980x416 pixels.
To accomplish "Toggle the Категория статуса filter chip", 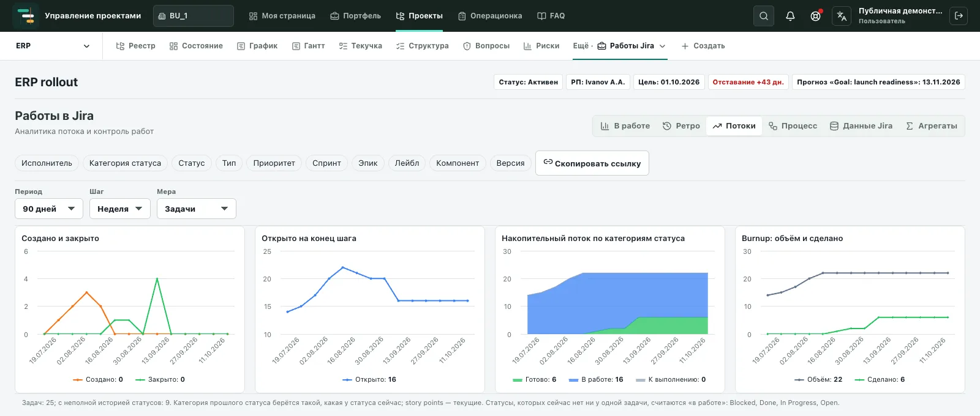I will 125,163.
